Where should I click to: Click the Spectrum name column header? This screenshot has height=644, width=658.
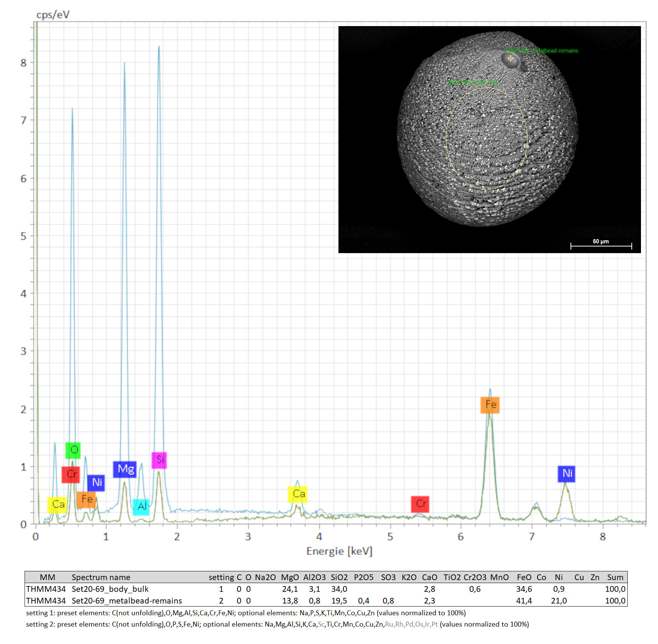tap(101, 577)
